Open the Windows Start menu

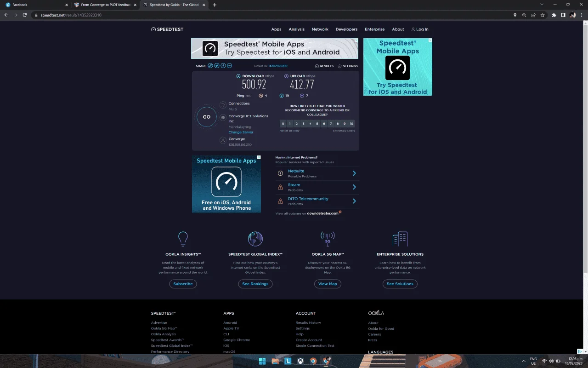(x=262, y=361)
